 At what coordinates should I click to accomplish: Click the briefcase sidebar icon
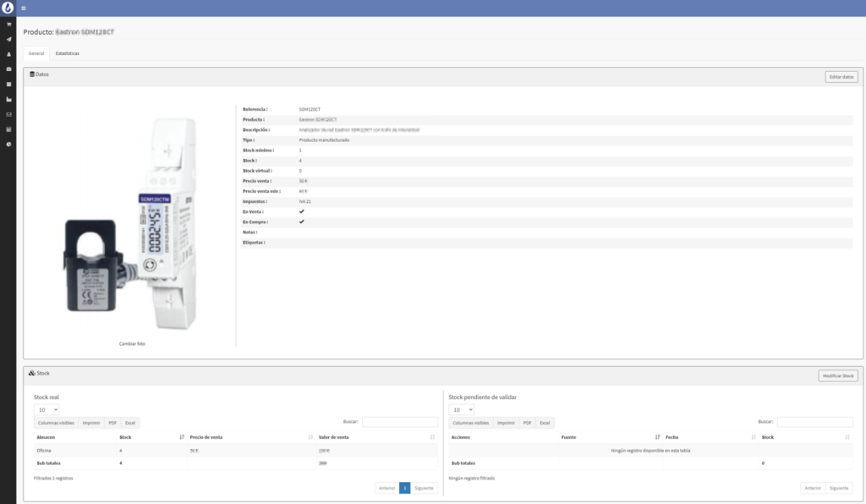[x=8, y=69]
